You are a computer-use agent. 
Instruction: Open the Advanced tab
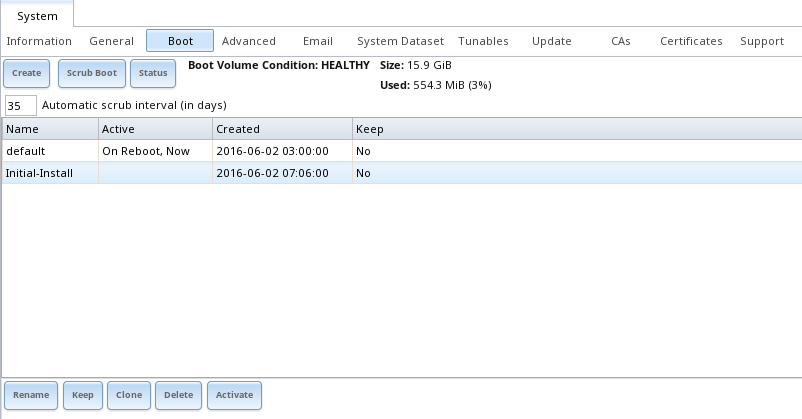coord(249,41)
